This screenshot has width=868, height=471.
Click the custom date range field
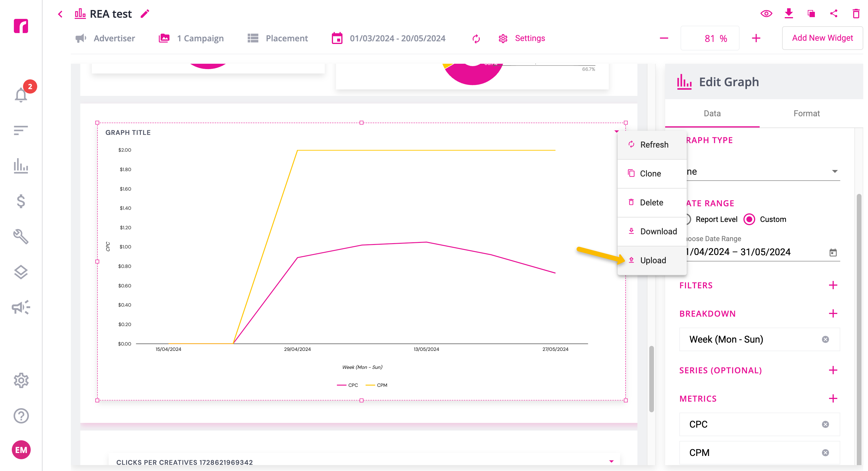pos(763,252)
